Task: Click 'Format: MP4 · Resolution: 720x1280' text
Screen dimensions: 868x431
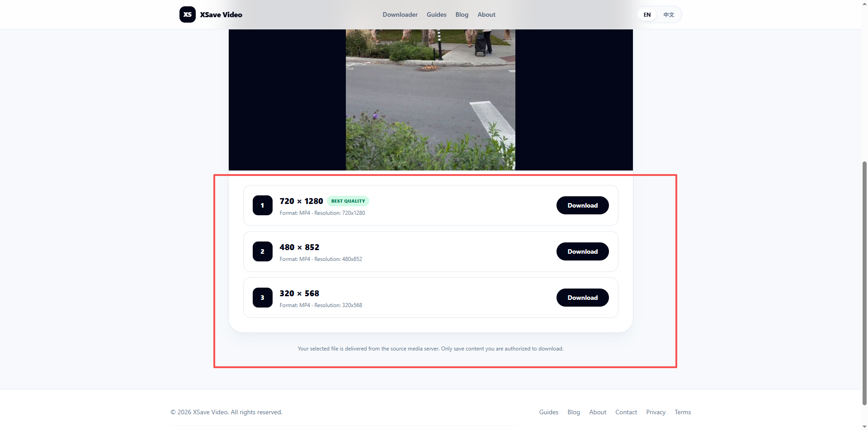Action: pos(322,213)
